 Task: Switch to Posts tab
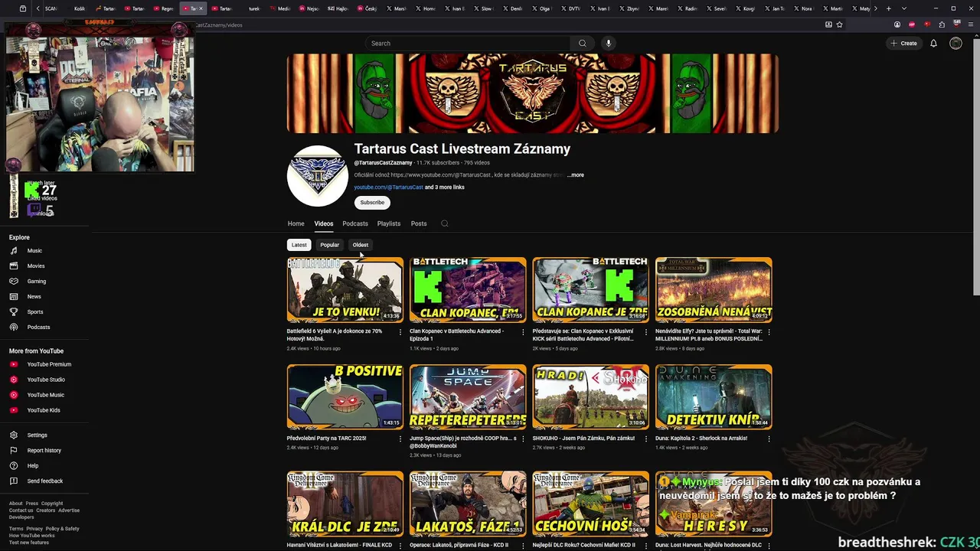pyautogui.click(x=419, y=223)
